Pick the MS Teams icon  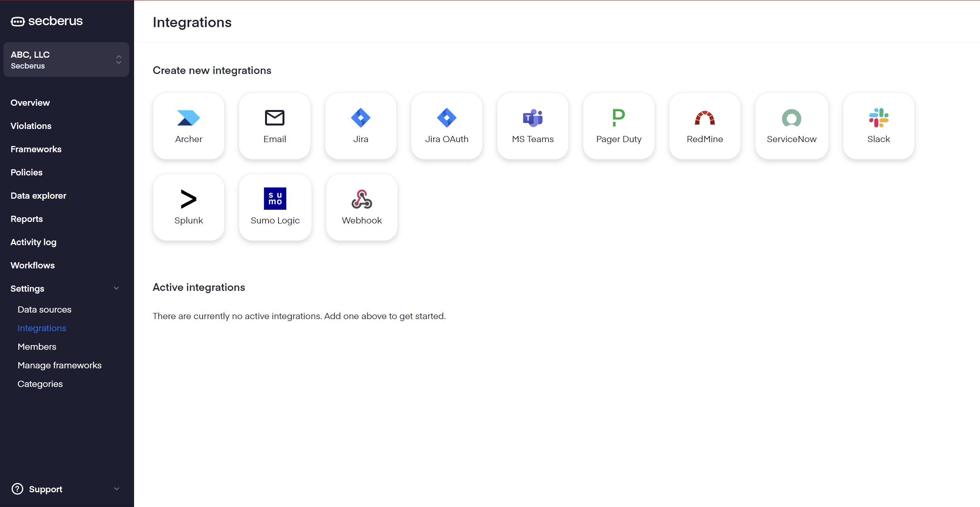pos(533,118)
